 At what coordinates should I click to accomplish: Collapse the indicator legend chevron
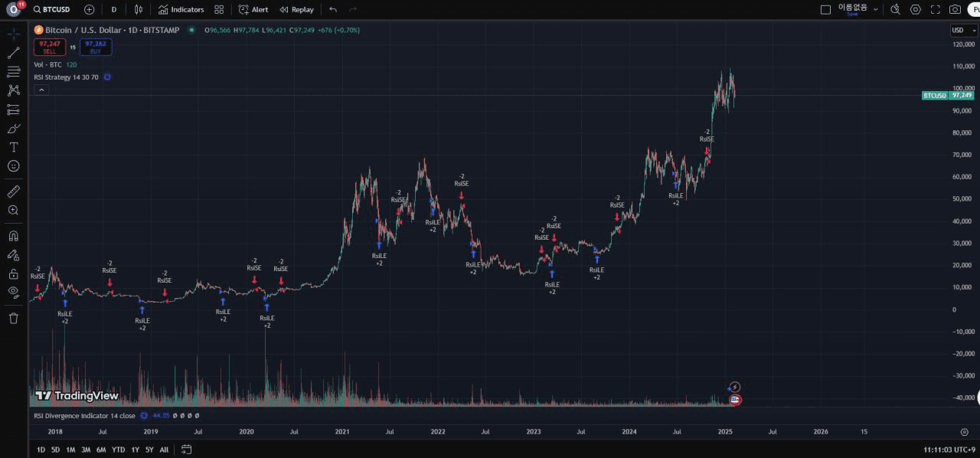(x=41, y=90)
